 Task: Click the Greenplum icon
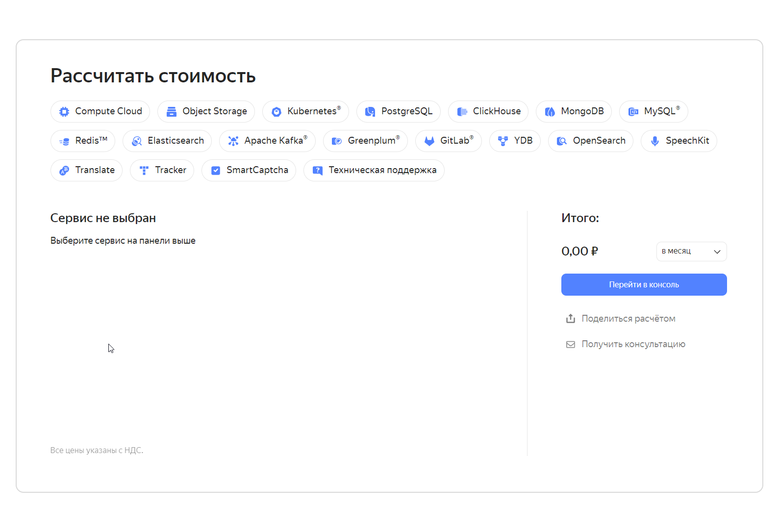click(x=337, y=141)
